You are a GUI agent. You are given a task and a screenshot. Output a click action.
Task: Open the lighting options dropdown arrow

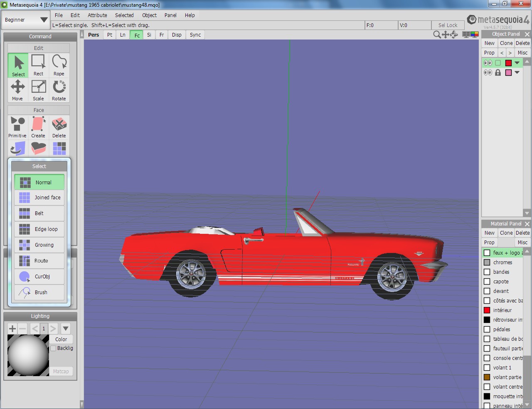(66, 329)
